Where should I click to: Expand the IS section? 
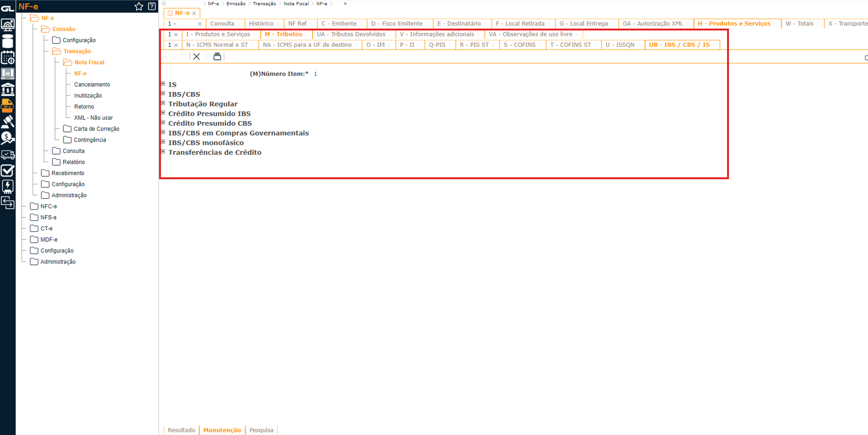coord(164,84)
